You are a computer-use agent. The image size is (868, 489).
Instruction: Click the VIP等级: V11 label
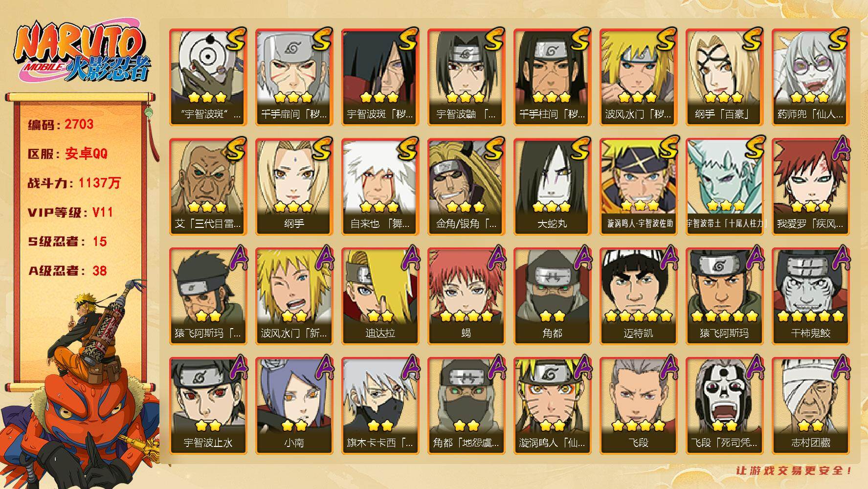pyautogui.click(x=70, y=212)
